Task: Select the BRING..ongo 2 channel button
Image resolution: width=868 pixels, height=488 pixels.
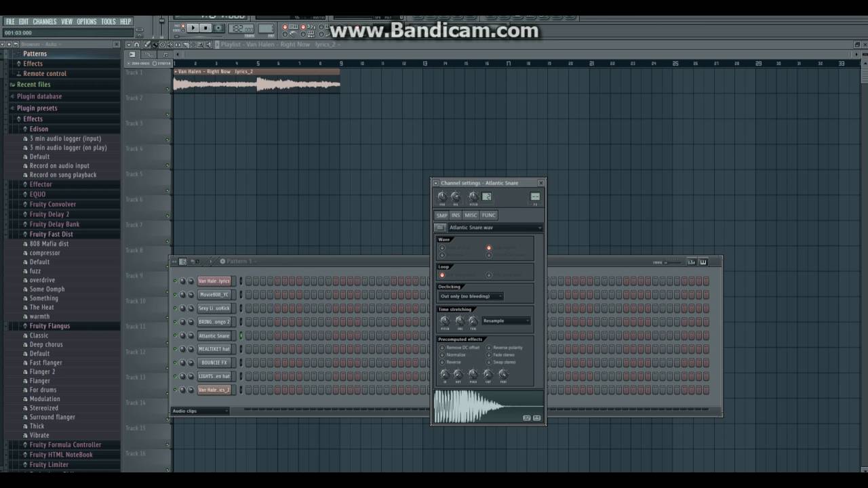Action: point(214,322)
